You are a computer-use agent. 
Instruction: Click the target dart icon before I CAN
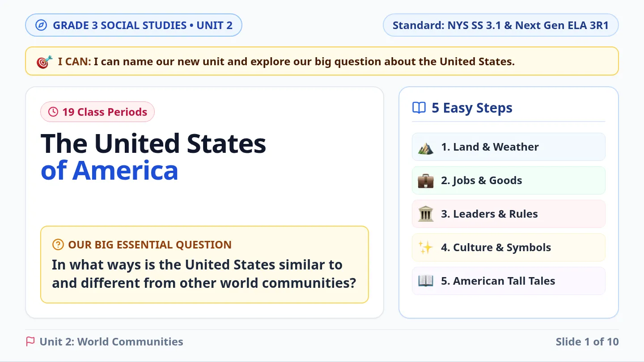[44, 61]
